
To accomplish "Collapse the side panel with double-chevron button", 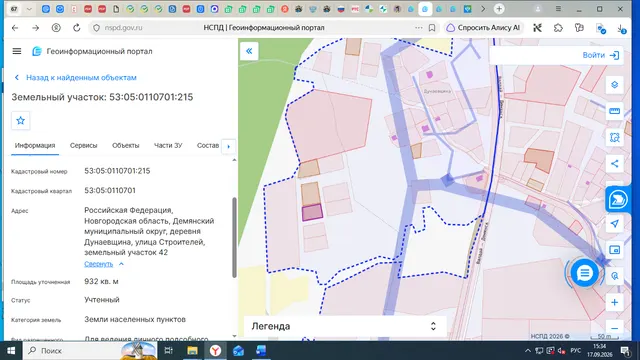I will pos(249,51).
